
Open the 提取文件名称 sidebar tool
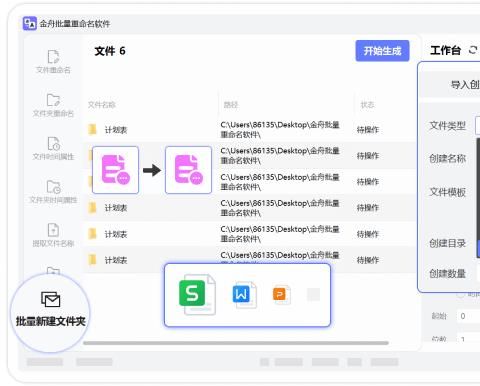tap(53, 235)
